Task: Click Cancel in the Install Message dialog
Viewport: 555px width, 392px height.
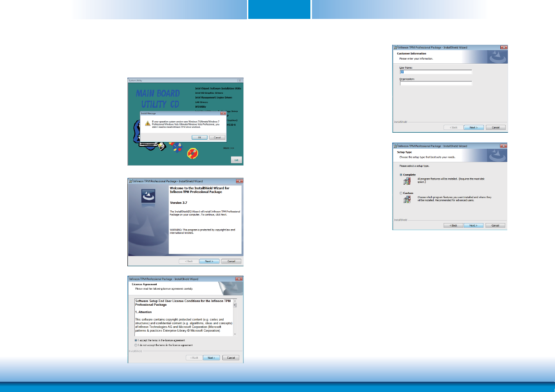Action: click(217, 138)
